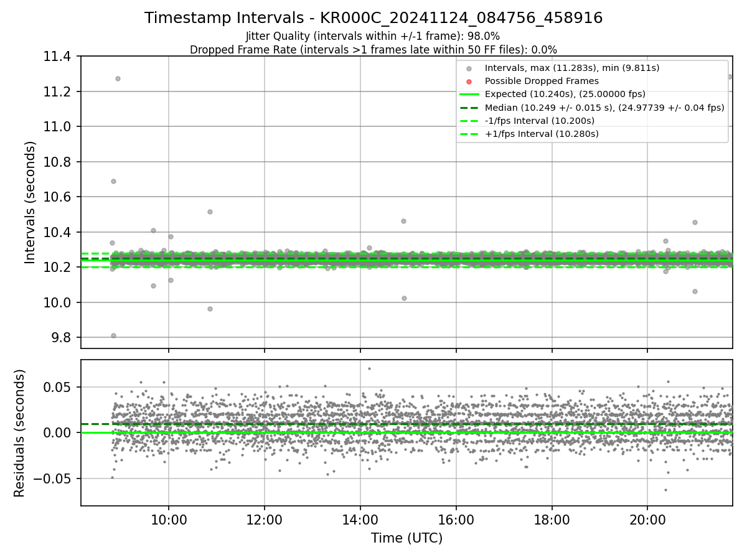Click the x-axis tick label '10:00'
The width and height of the screenshot is (747, 560).
tap(168, 519)
